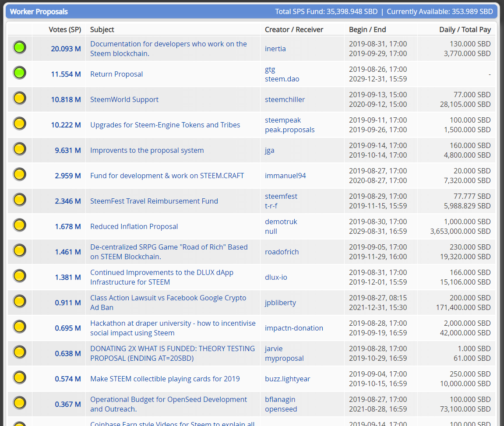Image resolution: width=504 pixels, height=426 pixels.
Task: Visit steemchiller's profile
Action: pyautogui.click(x=285, y=99)
